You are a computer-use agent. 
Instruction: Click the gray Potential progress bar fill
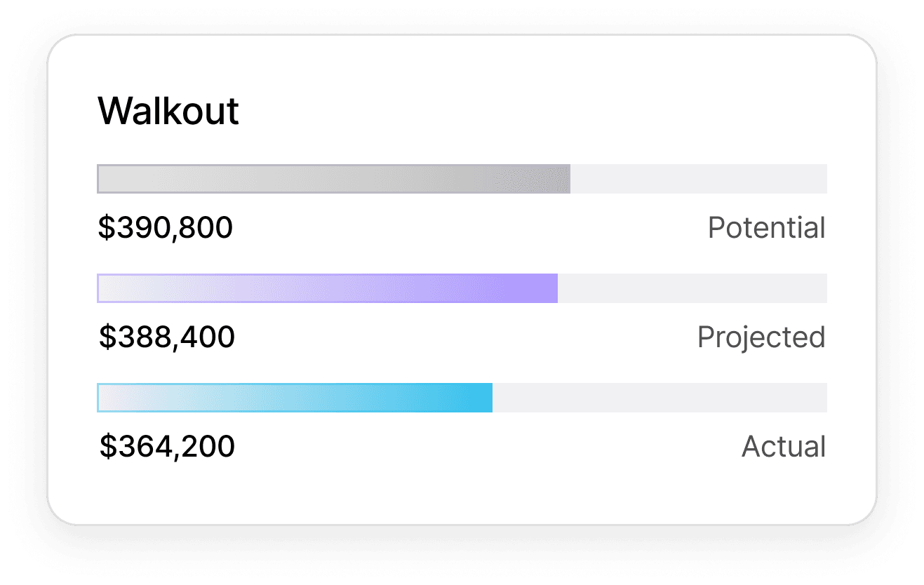click(x=333, y=179)
